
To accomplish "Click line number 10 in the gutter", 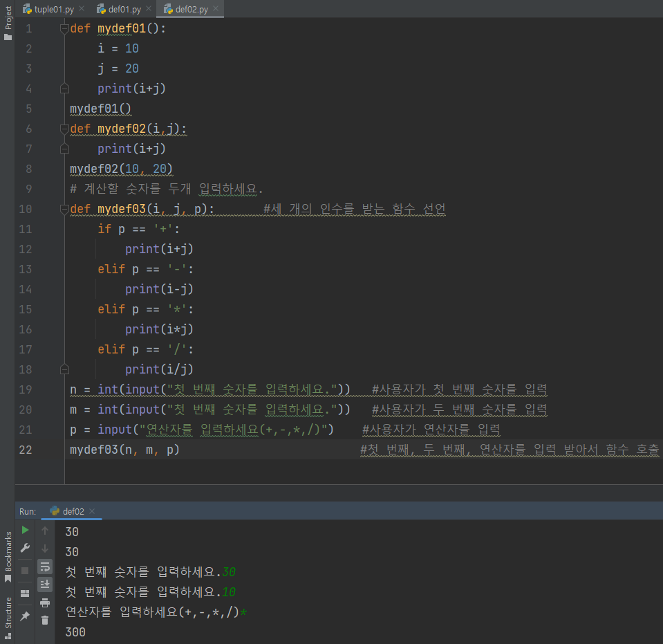I will coord(26,209).
